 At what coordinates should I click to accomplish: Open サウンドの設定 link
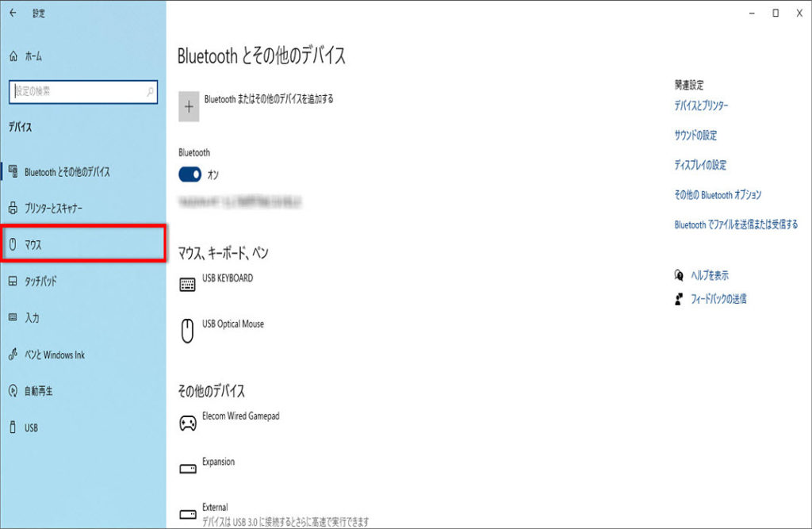(x=695, y=136)
